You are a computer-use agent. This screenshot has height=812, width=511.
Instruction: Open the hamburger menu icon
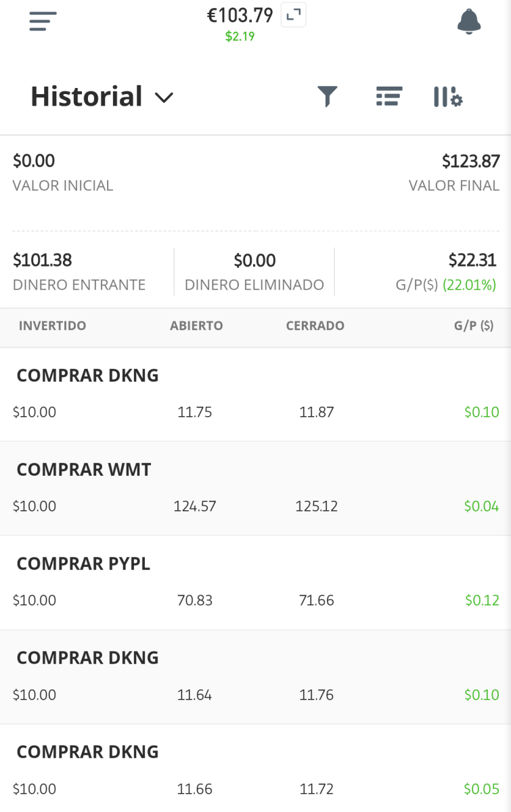(43, 22)
